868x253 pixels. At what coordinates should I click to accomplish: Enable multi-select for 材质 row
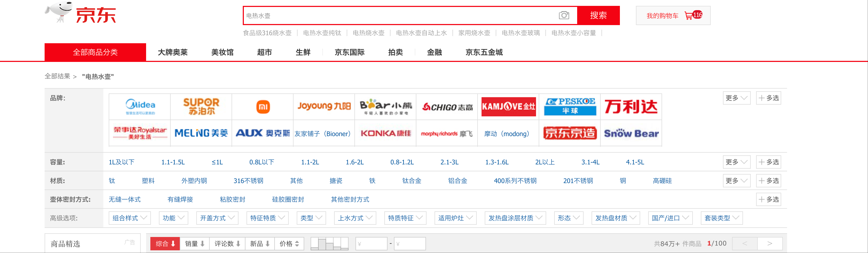[x=769, y=181]
